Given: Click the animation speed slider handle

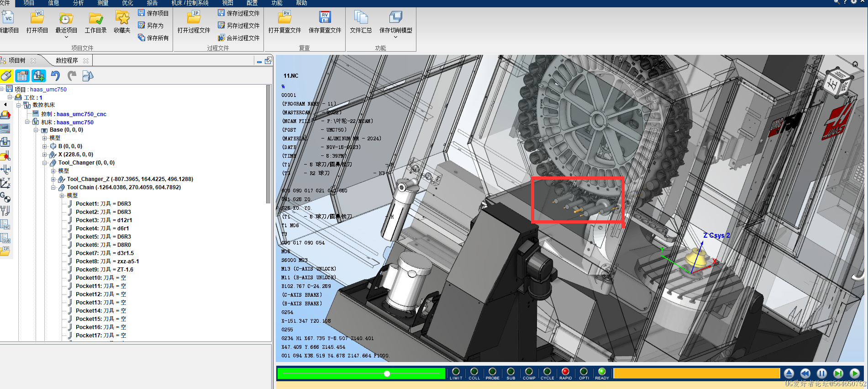Looking at the screenshot, I should [x=387, y=374].
